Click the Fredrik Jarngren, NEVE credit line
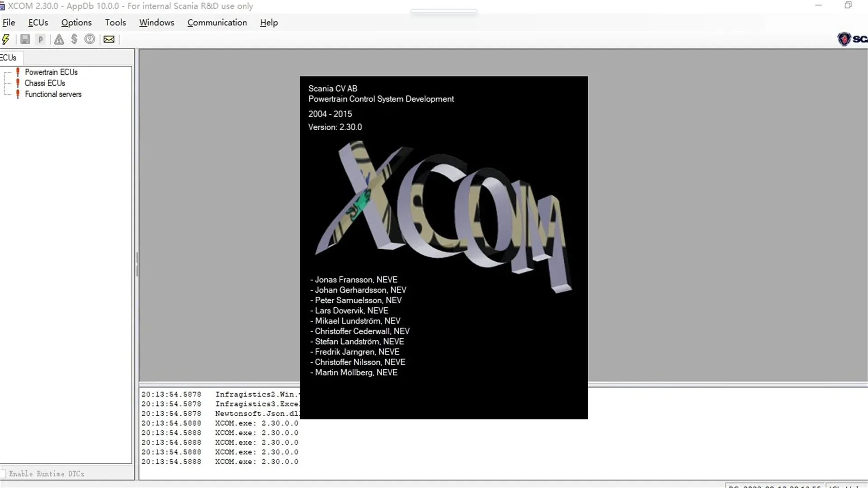The width and height of the screenshot is (868, 488). (x=355, y=352)
